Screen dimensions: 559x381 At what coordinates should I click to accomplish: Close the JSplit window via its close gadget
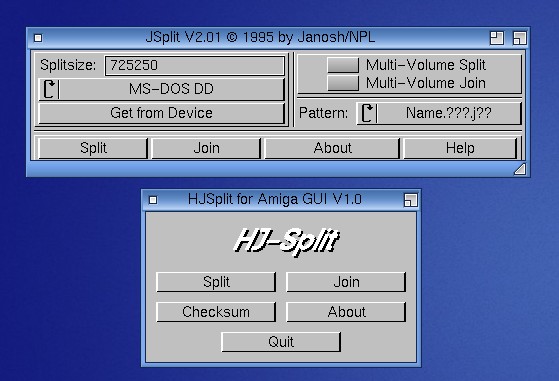pos(38,38)
